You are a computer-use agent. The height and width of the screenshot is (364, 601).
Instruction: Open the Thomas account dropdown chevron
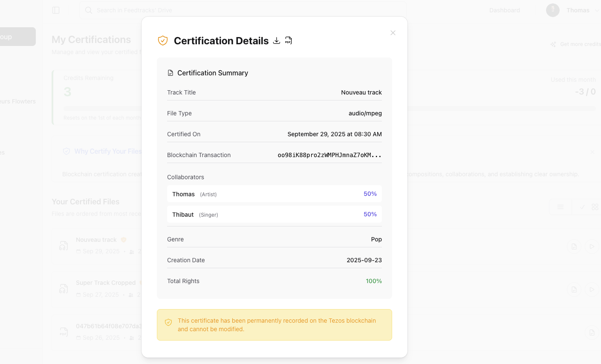coord(596,10)
